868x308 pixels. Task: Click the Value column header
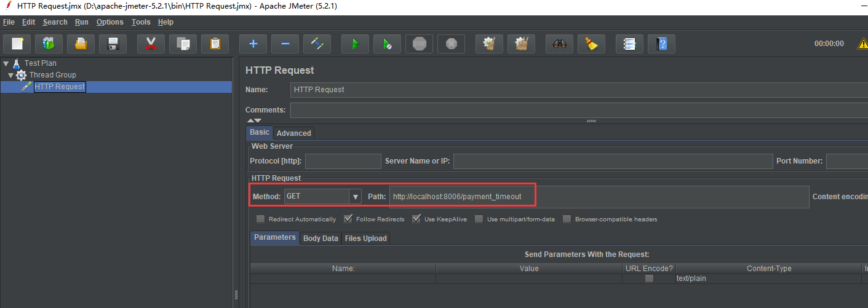[529, 268]
